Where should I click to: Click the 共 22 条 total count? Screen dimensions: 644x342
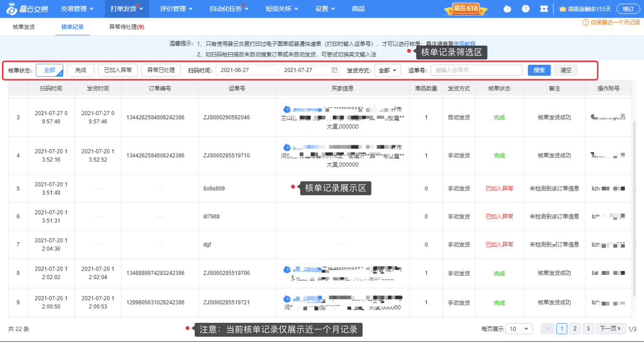click(x=19, y=329)
